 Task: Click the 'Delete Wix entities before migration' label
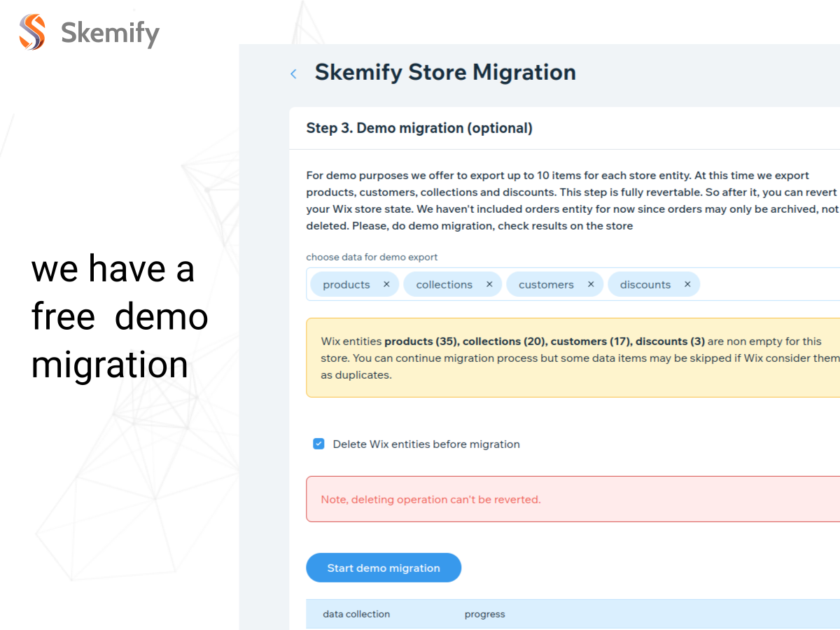coord(426,444)
